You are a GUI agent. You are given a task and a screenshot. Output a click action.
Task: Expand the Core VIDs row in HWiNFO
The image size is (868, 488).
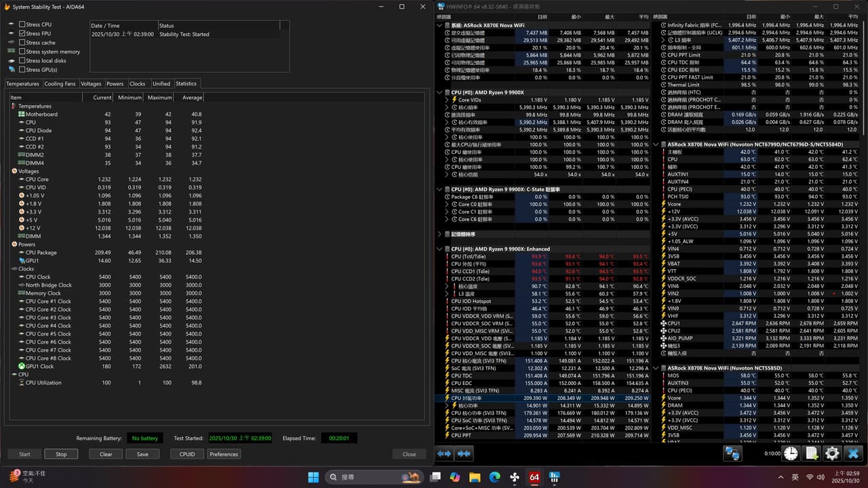coord(447,100)
